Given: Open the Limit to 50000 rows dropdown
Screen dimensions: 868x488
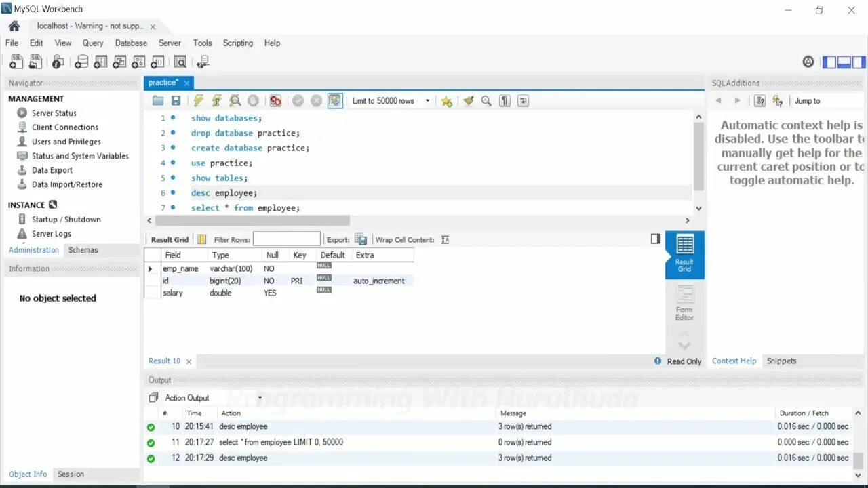Looking at the screenshot, I should click(391, 101).
